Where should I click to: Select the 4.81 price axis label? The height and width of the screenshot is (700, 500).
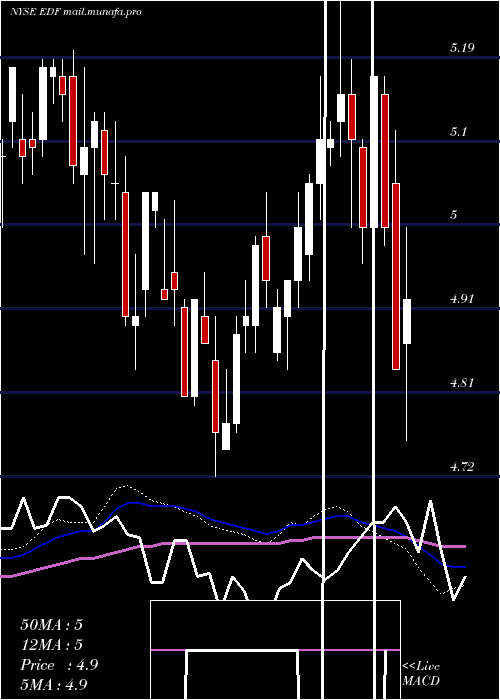[462, 383]
